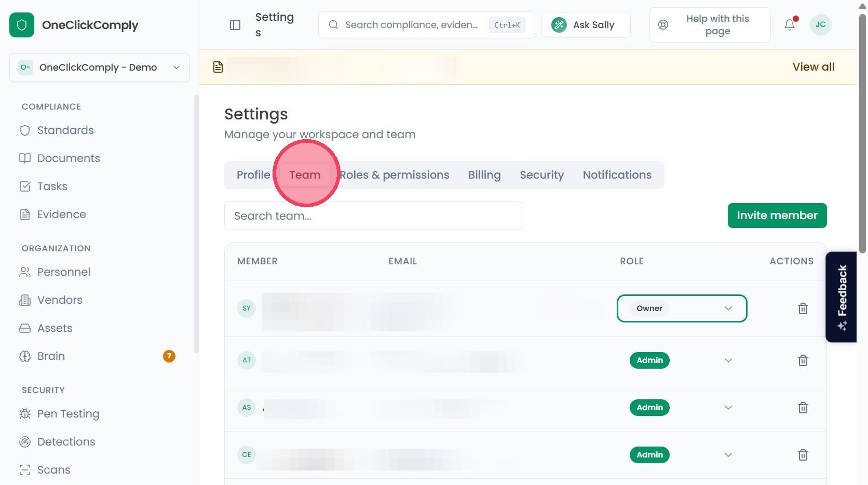Expand the role chevron for AS
868x485 pixels.
[x=728, y=408]
